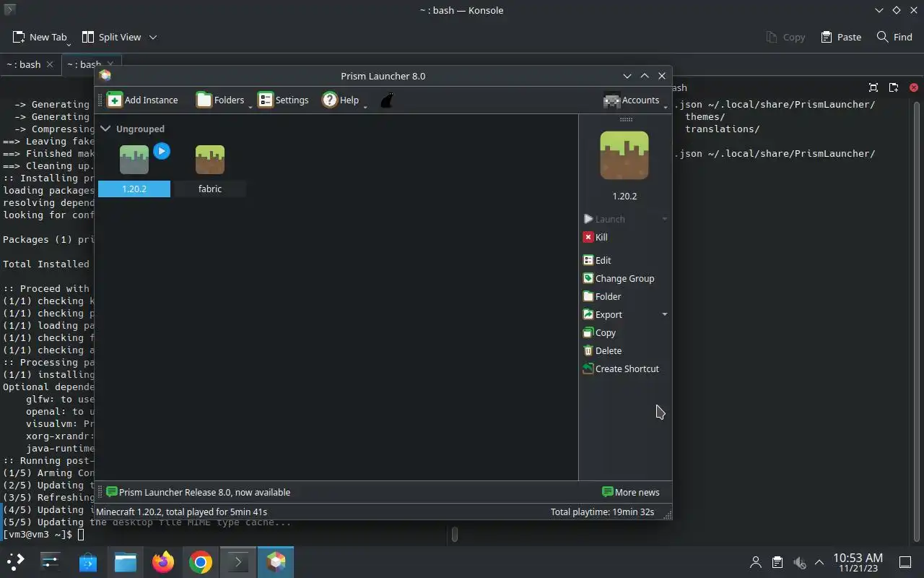Click Prism Launcher title bar app icon
Image resolution: width=924 pixels, height=578 pixels.
click(x=105, y=75)
